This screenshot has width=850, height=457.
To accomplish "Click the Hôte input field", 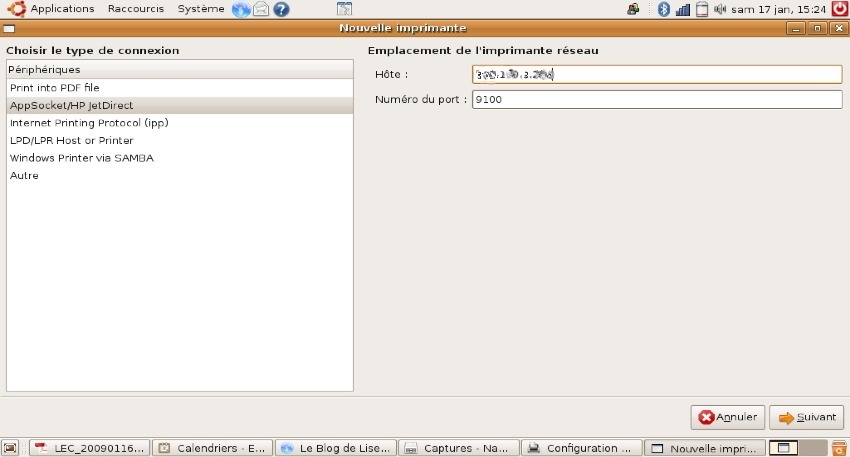I will coord(657,74).
